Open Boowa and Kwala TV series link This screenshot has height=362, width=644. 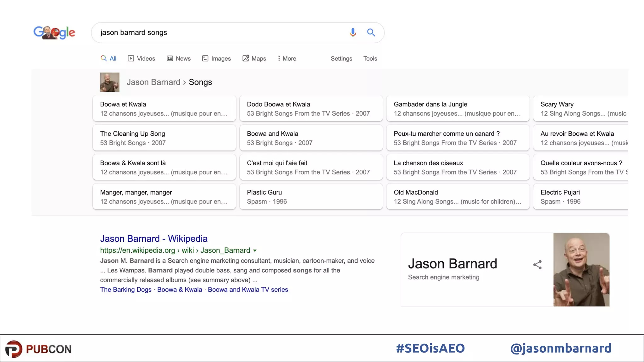(248, 289)
